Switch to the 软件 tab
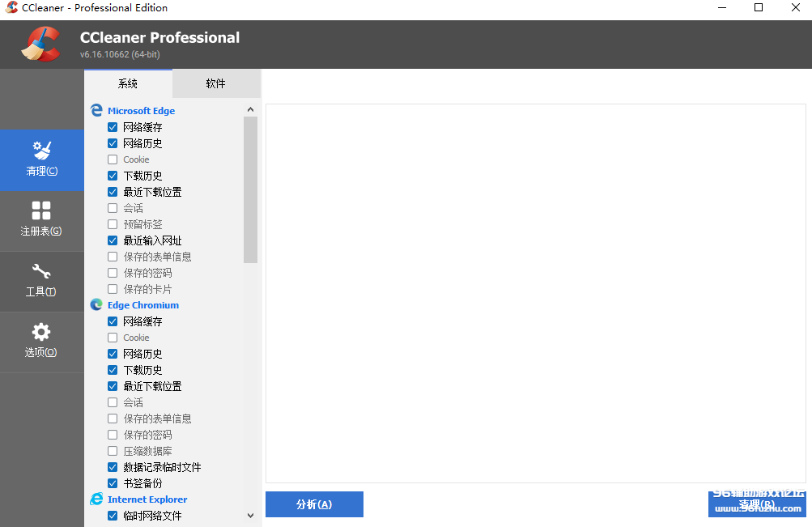Viewport: 812px width, 527px height. coord(215,83)
